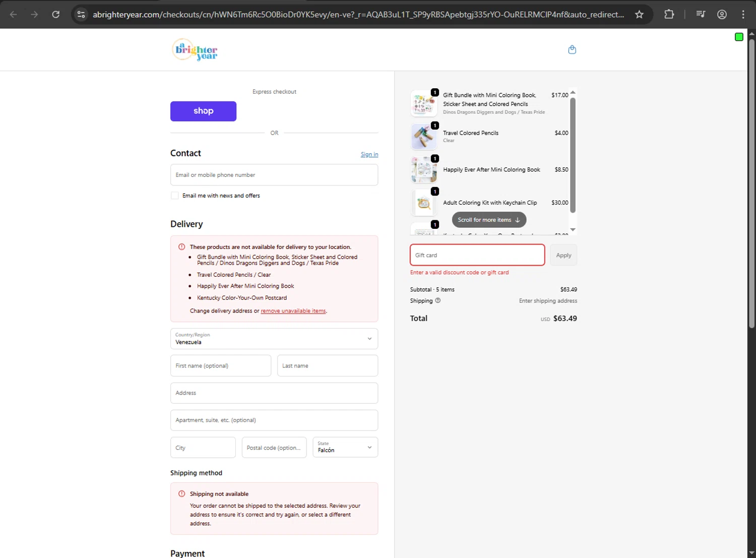Open the media control playlist icon
Image resolution: width=756 pixels, height=558 pixels.
pyautogui.click(x=701, y=14)
